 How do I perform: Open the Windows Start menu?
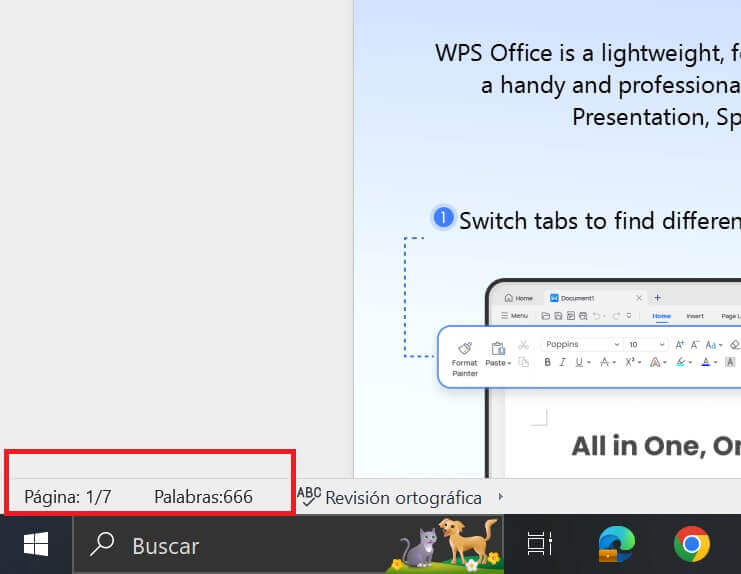(36, 544)
